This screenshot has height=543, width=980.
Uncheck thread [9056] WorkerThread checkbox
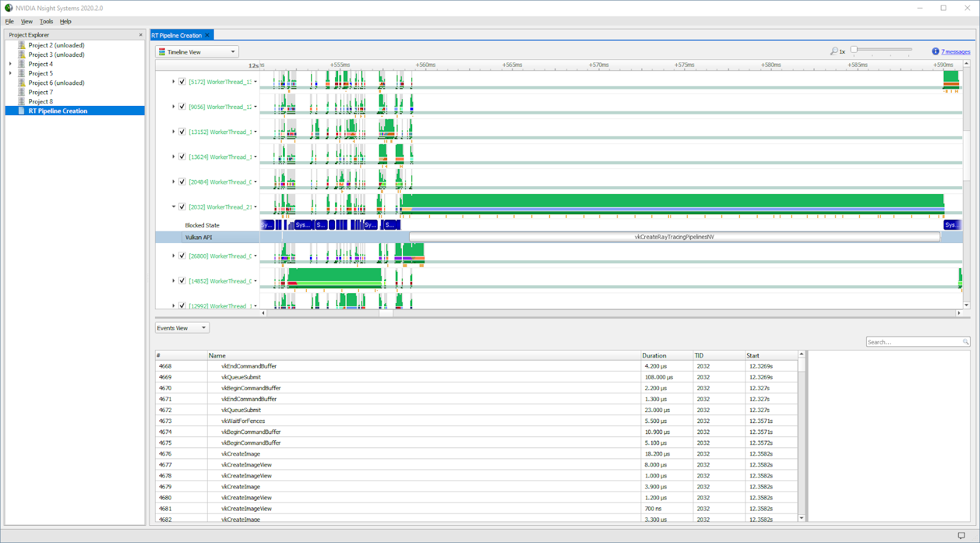pyautogui.click(x=182, y=107)
